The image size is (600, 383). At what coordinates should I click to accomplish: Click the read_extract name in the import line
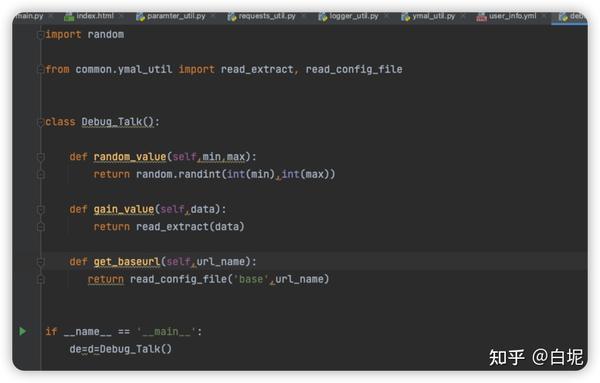257,70
